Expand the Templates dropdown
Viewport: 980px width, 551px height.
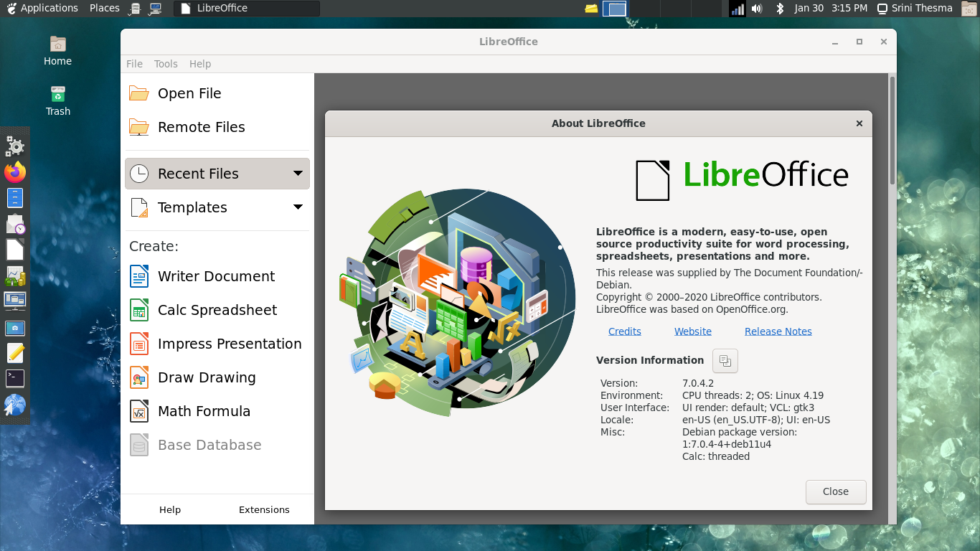tap(298, 207)
